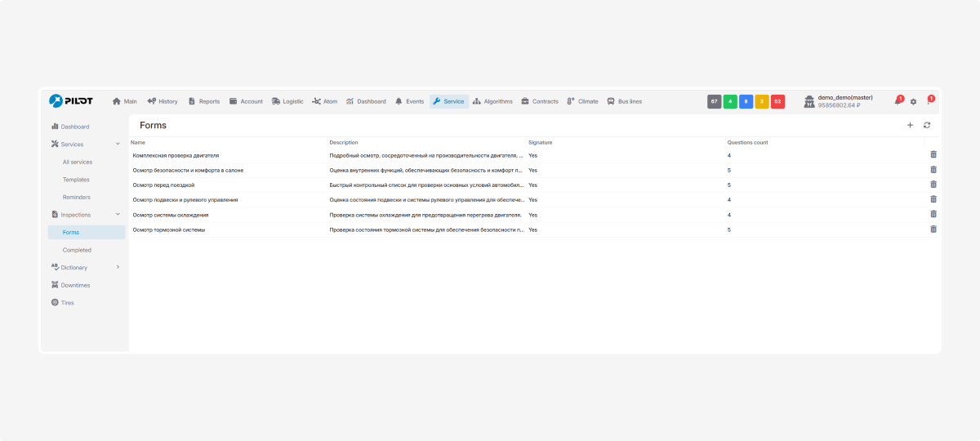Delete the 'Осмотр тормозной системы' form

pos(933,229)
